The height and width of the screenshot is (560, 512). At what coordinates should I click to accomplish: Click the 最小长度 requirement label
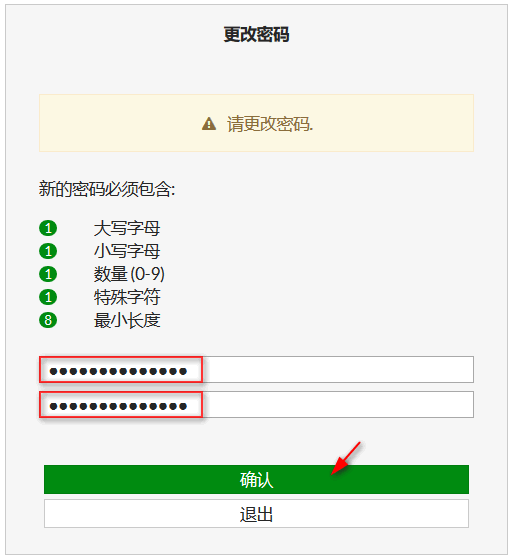[x=127, y=320]
